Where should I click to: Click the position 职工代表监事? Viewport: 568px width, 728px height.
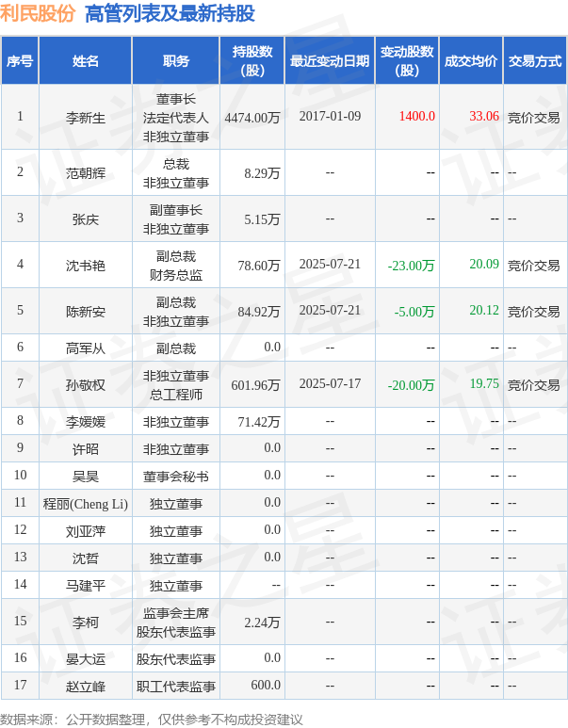point(176,687)
